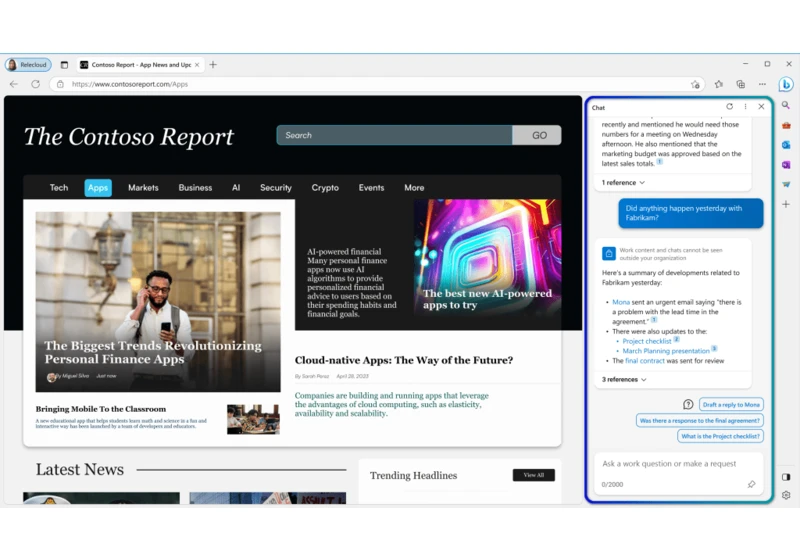Open a new browser tab
The height and width of the screenshot is (560, 800).
coord(213,65)
